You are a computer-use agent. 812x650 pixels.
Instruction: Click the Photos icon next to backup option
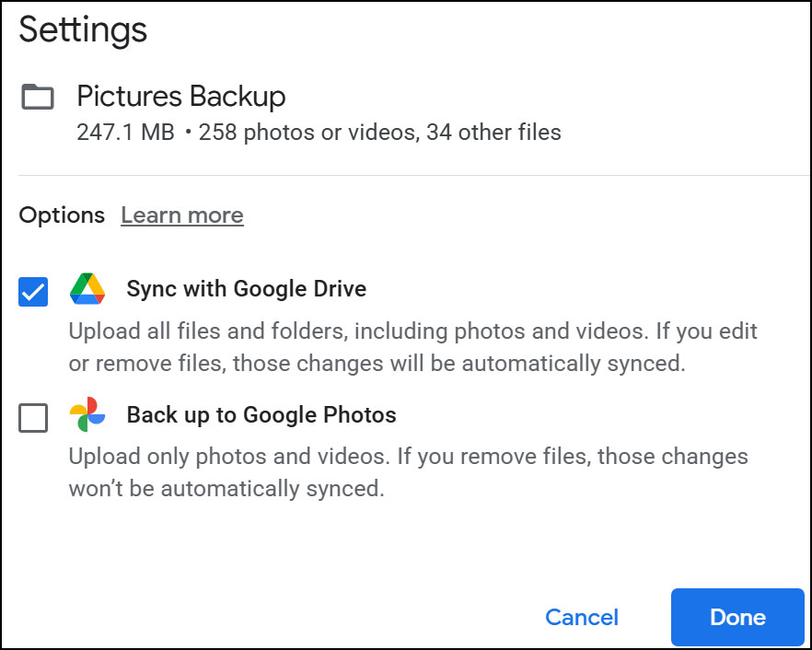(87, 415)
